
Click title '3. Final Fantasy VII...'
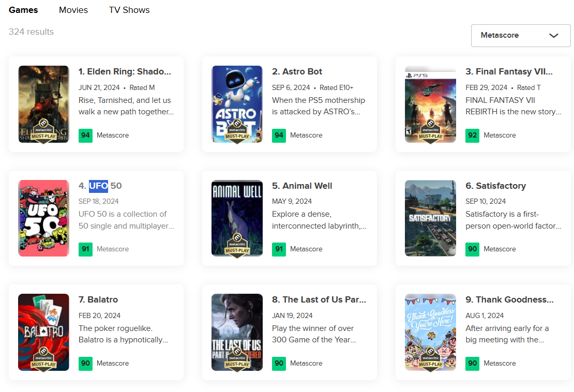coord(509,72)
